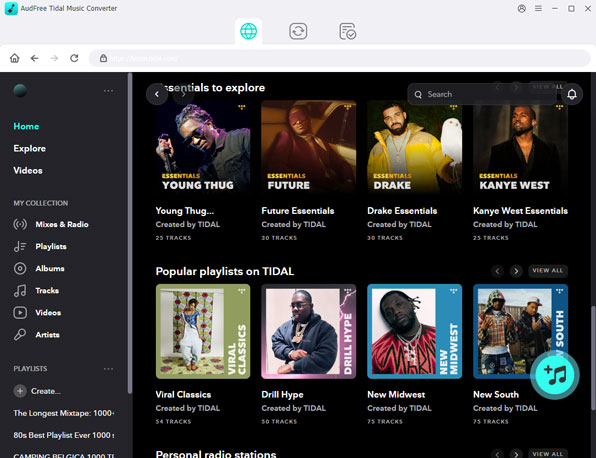Open the converted history tab icon

point(347,31)
